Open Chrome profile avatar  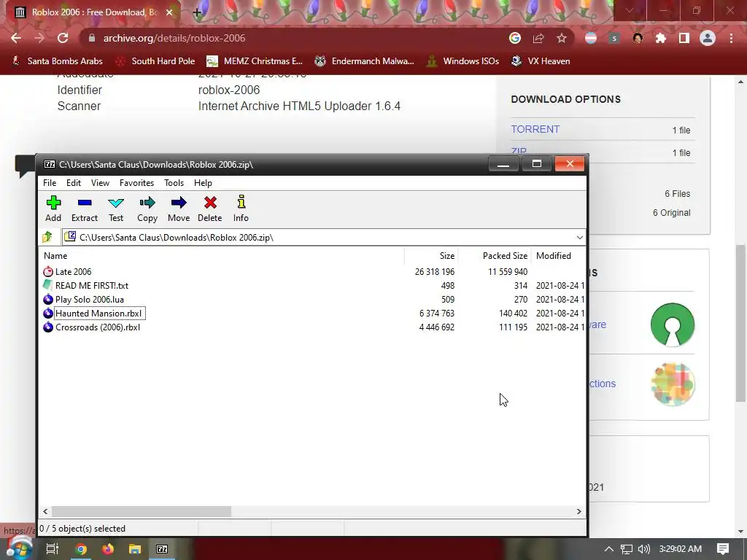tap(708, 38)
